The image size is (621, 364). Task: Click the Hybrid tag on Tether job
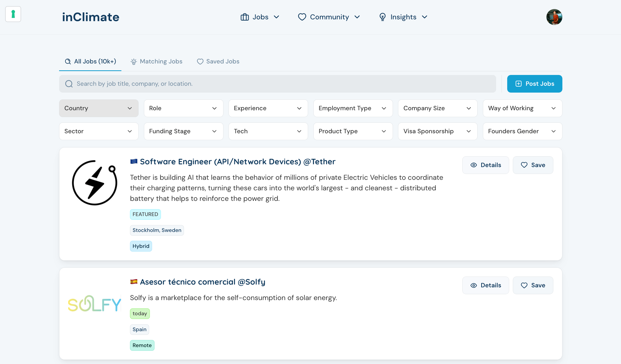click(x=141, y=246)
